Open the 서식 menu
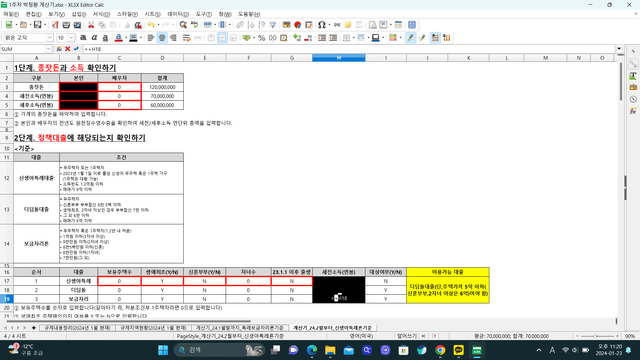The width and height of the screenshot is (640, 360). coord(101,14)
